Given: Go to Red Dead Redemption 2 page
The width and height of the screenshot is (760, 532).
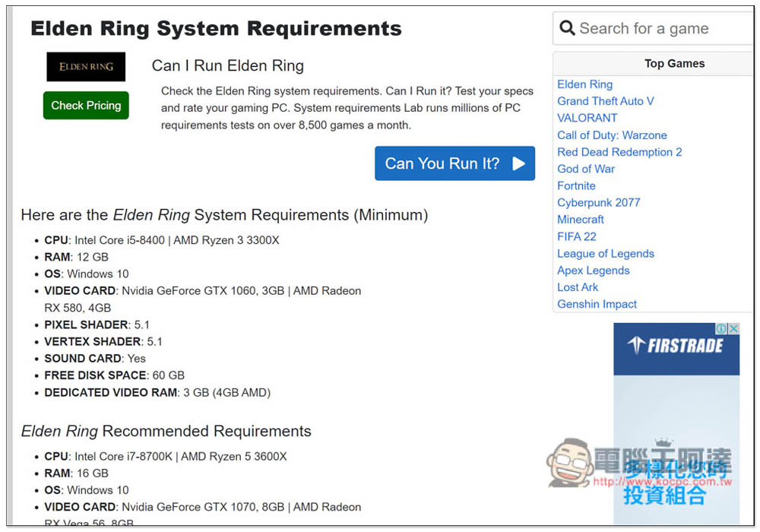Looking at the screenshot, I should [619, 152].
